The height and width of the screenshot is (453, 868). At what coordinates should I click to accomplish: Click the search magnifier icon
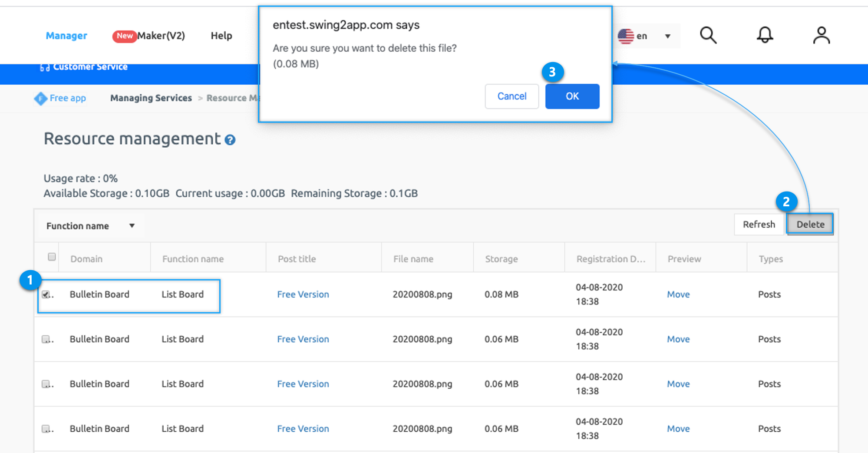coord(708,35)
